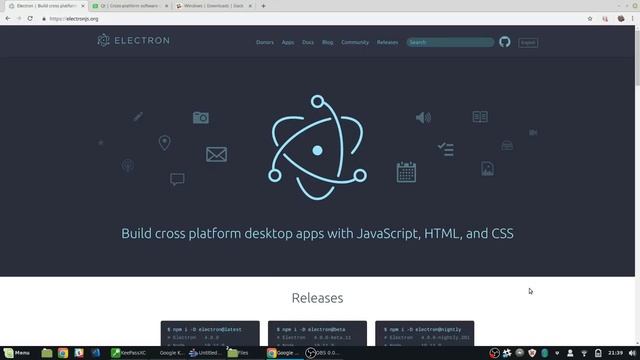Close the Electron browser tab
The height and width of the screenshot is (360, 640).
pos(83,6)
